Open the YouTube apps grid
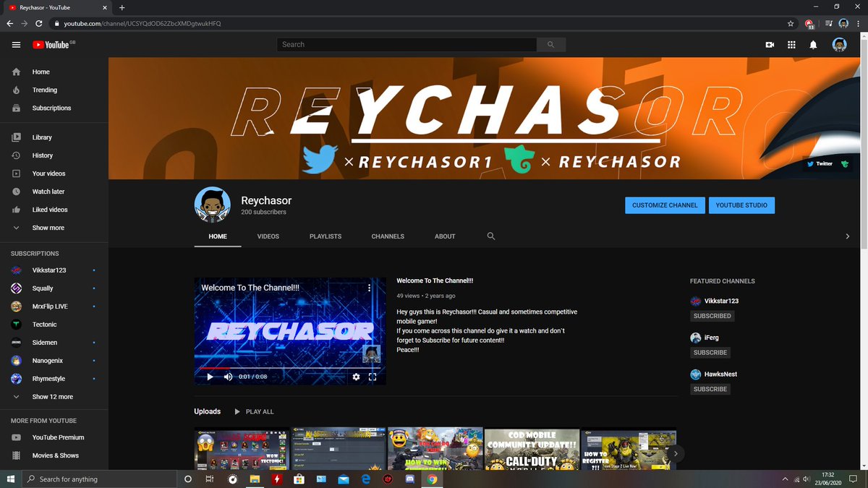 click(791, 45)
